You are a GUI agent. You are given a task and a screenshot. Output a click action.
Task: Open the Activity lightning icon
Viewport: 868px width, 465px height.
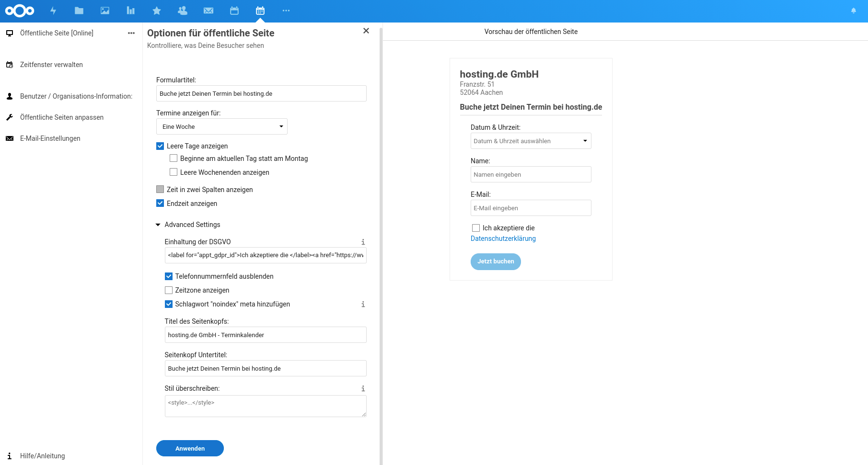coord(53,11)
